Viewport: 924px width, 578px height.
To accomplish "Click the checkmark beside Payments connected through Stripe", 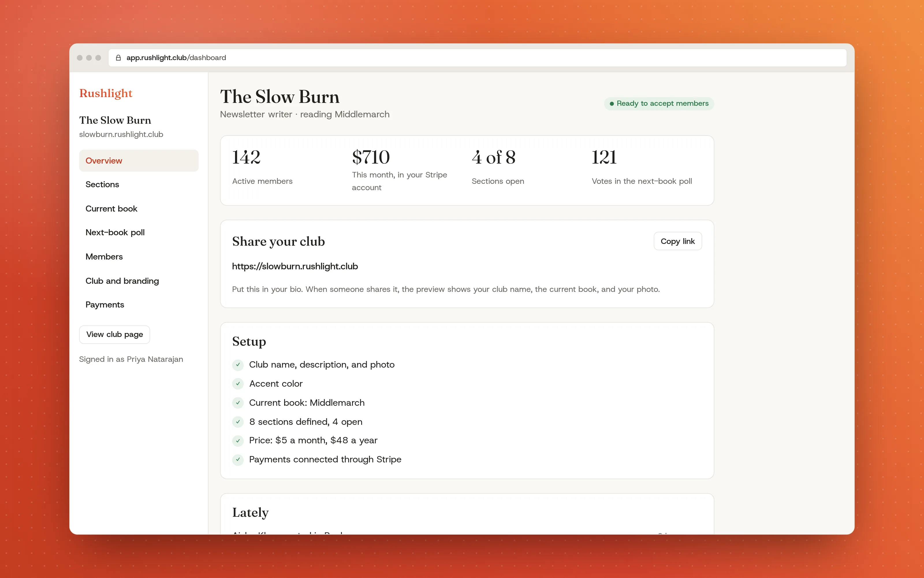I will 238,460.
